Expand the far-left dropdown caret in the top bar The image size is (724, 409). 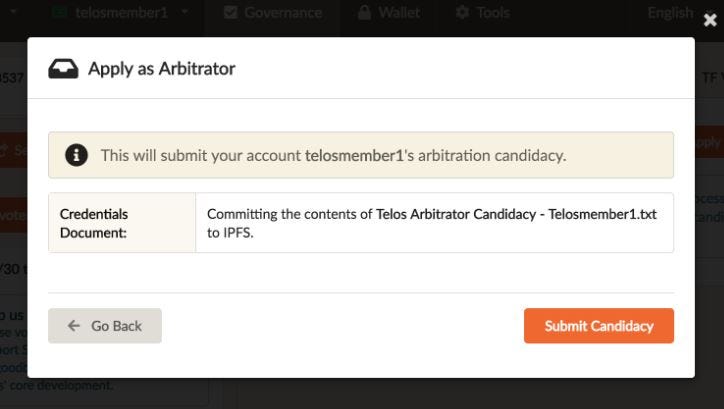[x=13, y=12]
